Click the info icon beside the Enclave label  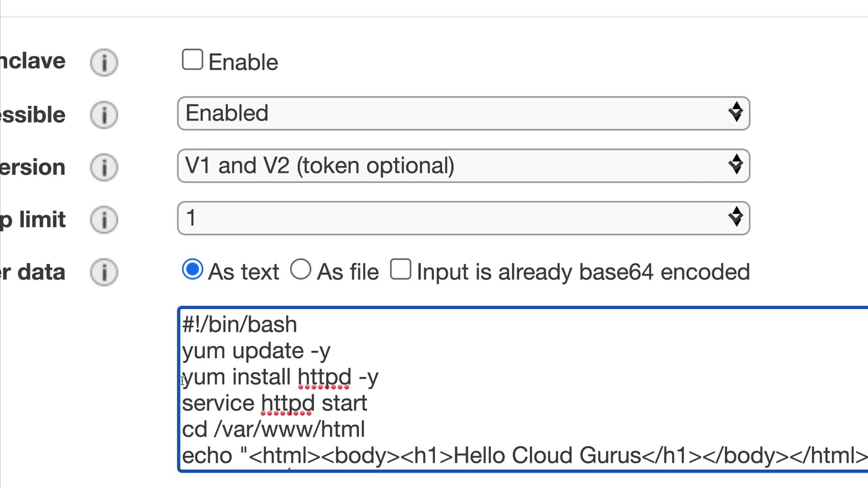(104, 62)
